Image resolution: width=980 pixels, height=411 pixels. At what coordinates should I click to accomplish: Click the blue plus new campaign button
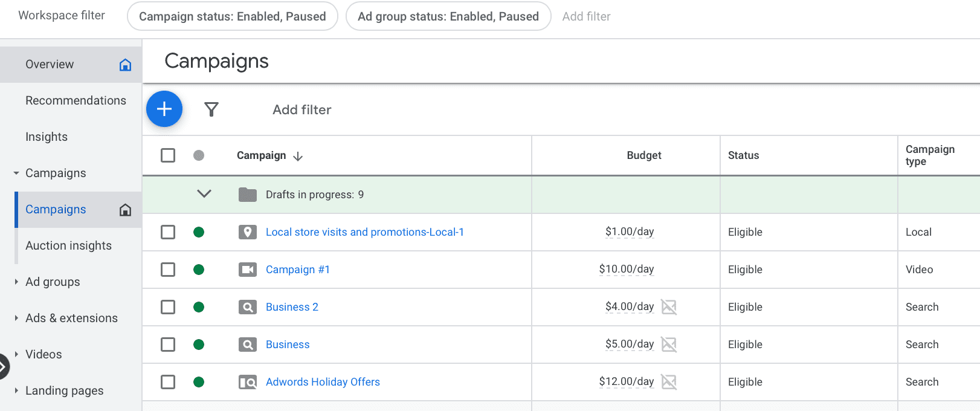point(164,109)
